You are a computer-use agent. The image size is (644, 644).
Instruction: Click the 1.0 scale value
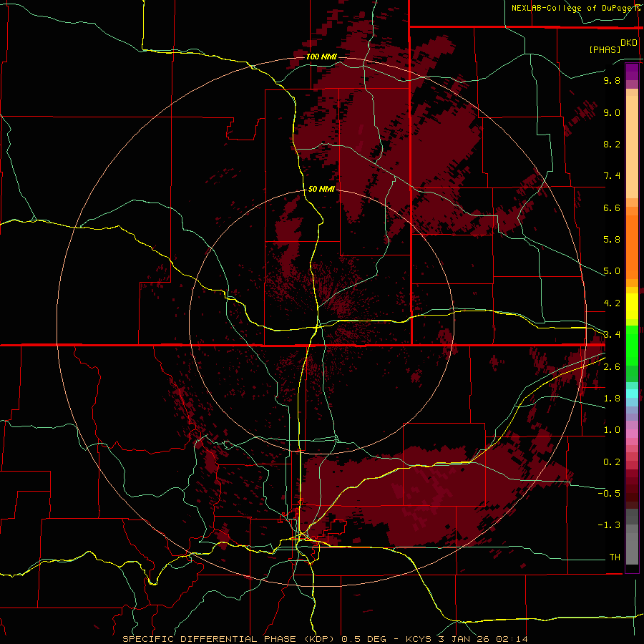(612, 430)
